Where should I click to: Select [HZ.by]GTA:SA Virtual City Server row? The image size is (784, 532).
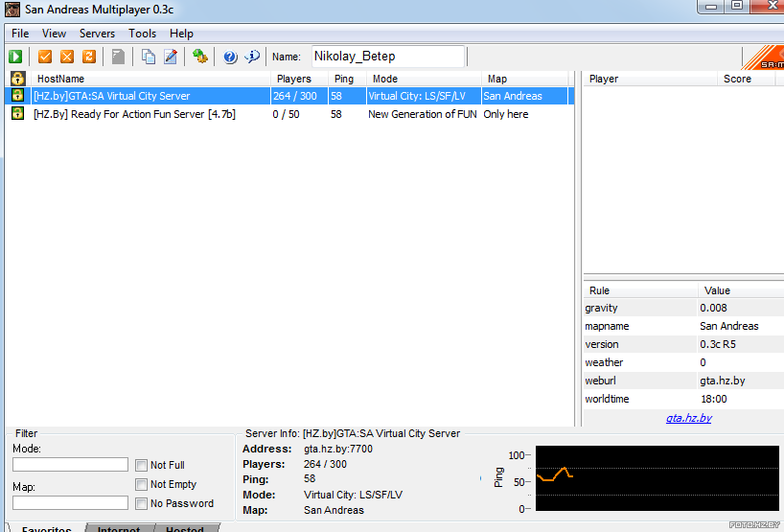coord(289,96)
